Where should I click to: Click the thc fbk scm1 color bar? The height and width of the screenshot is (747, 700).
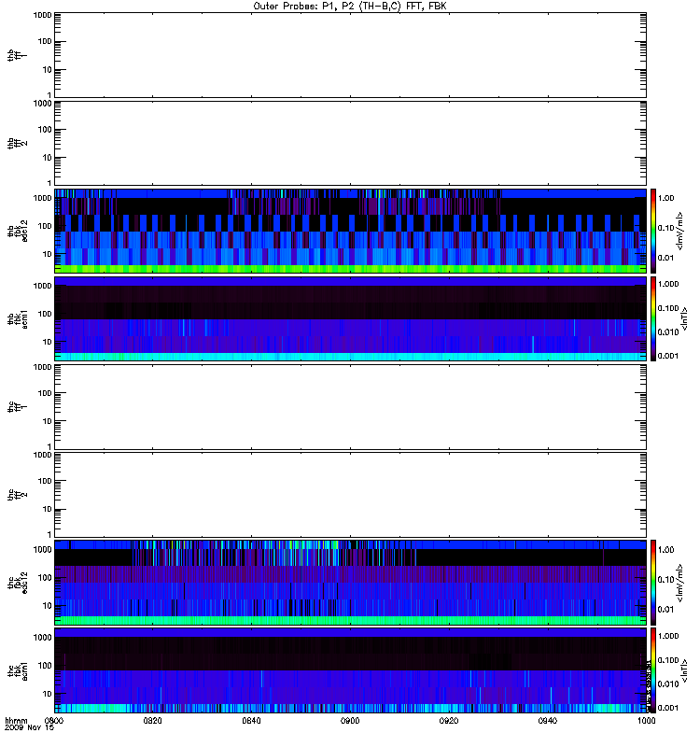(x=653, y=670)
